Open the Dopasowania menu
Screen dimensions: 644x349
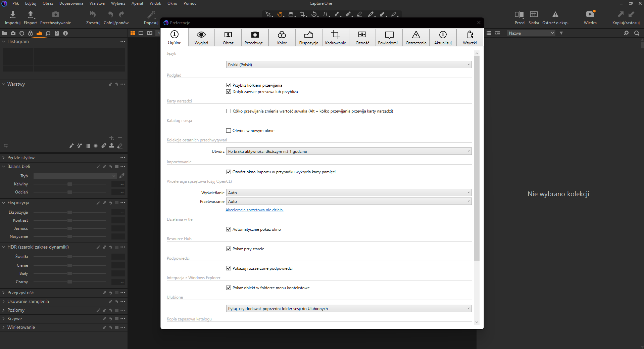pos(71,3)
